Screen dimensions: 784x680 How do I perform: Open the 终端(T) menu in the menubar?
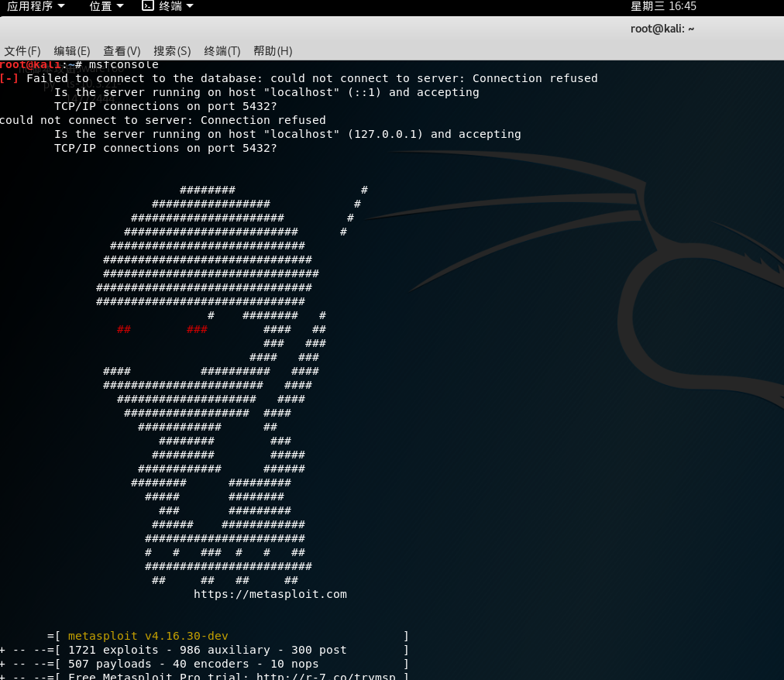[222, 50]
